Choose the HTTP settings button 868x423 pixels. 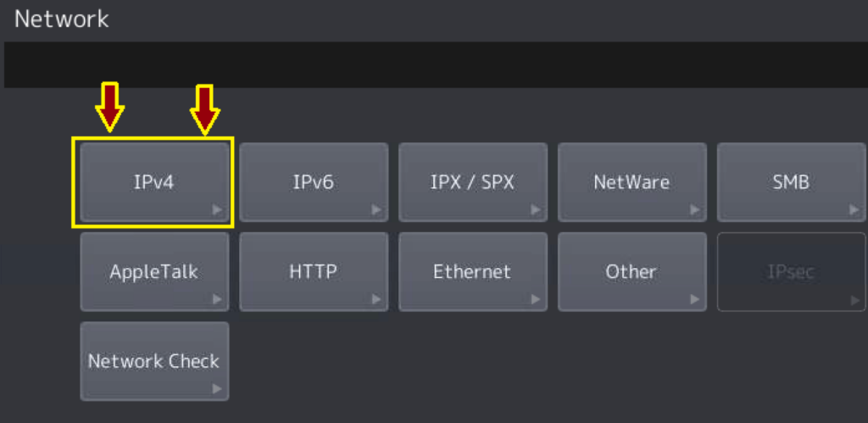tap(314, 272)
